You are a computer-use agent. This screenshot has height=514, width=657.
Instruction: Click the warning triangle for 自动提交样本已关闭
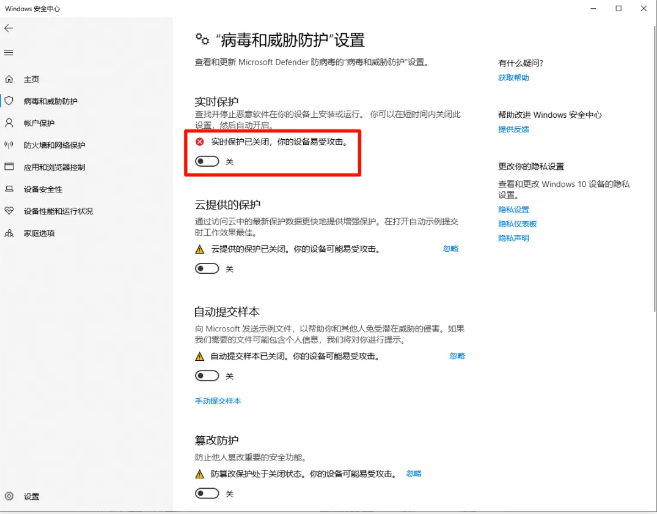(199, 356)
